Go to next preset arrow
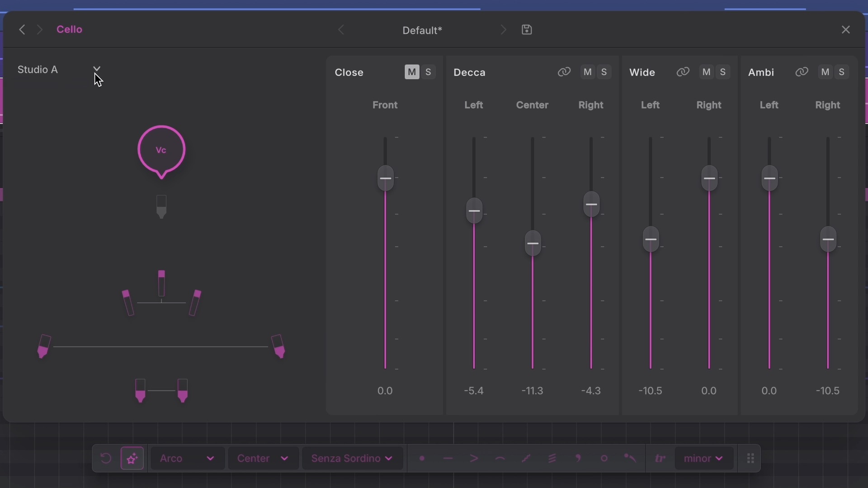Screen dimensions: 868x488 (503, 30)
